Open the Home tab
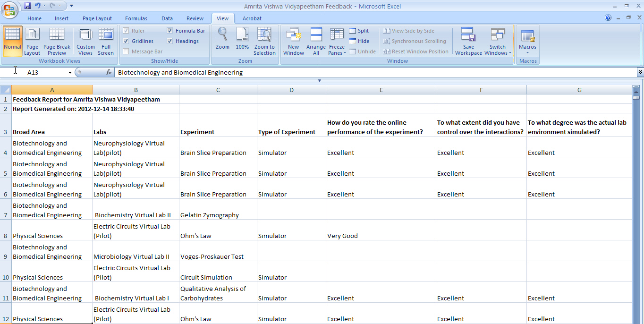 tap(34, 18)
